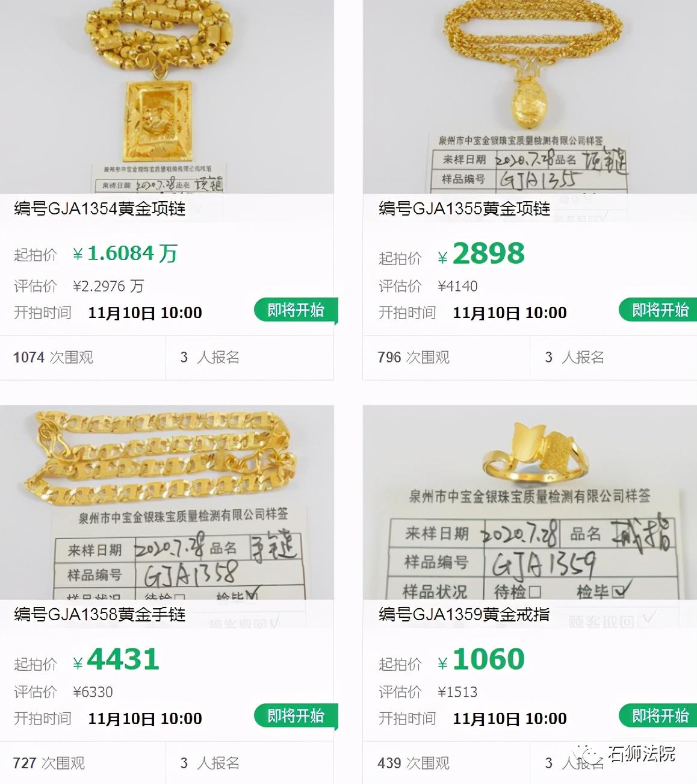Select the ¥1060 starting price
The width and height of the screenshot is (697, 784).
[x=481, y=659]
